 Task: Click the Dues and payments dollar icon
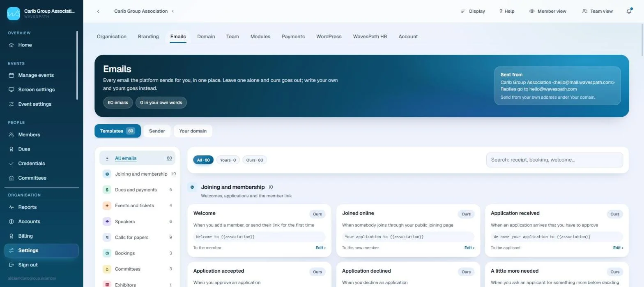click(107, 190)
